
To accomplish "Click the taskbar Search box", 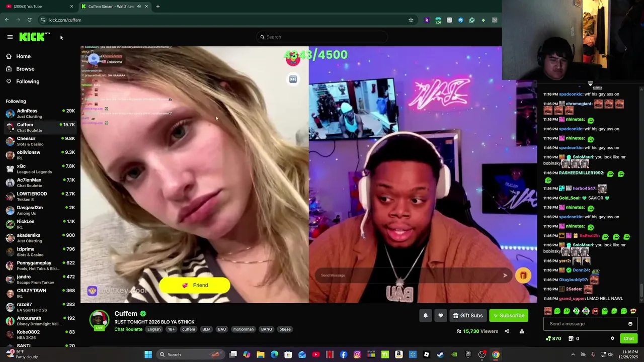I will (x=190, y=354).
